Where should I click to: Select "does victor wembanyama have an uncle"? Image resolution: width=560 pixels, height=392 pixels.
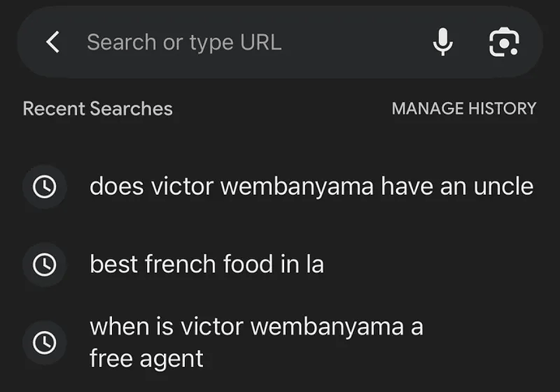tap(311, 187)
